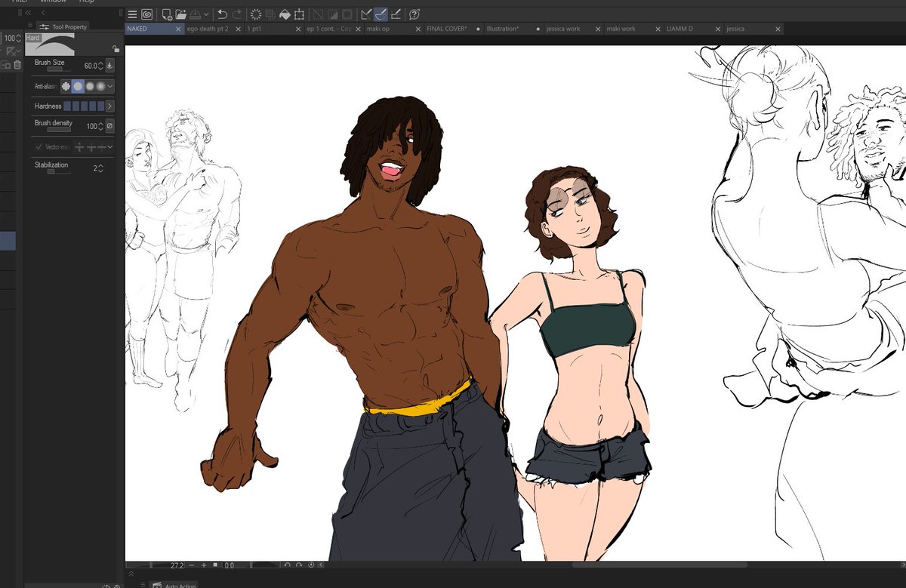
Task: Click the delete layer trash icon
Action: pyautogui.click(x=17, y=66)
